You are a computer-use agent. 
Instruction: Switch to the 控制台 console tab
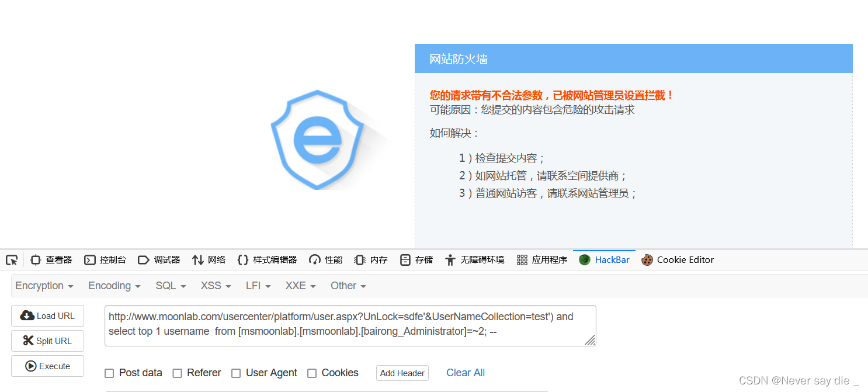[x=105, y=260]
